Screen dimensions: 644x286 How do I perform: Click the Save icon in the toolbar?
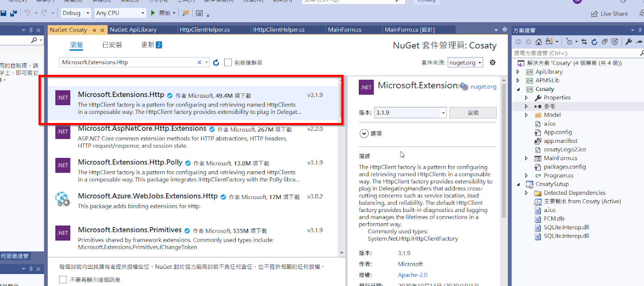click(x=3, y=13)
